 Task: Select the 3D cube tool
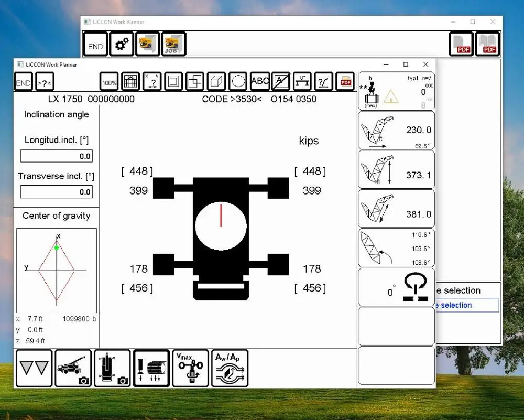coord(216,82)
